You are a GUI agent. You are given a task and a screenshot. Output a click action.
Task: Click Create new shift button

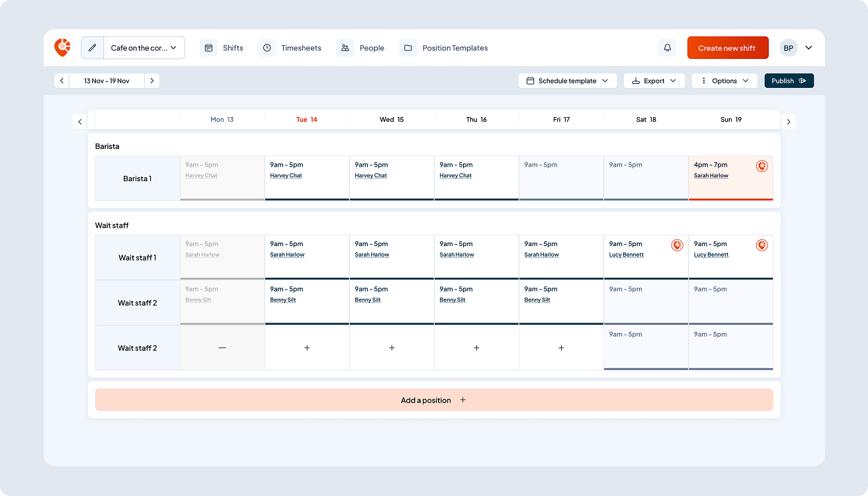(x=728, y=48)
